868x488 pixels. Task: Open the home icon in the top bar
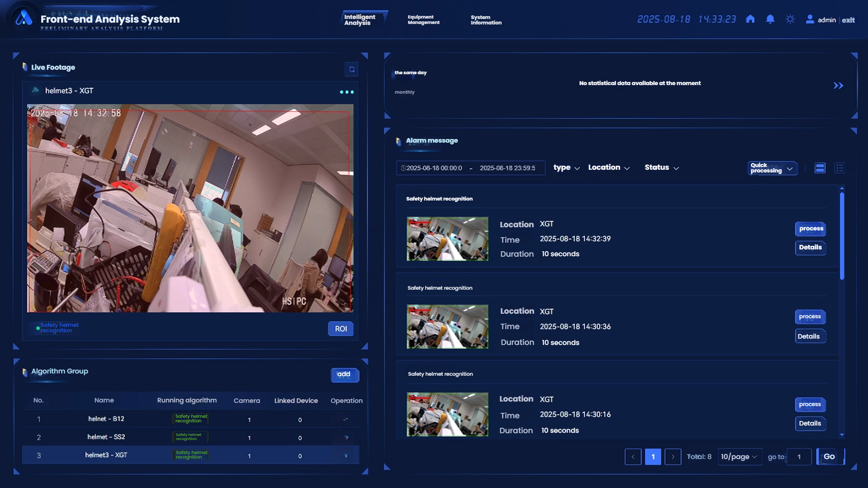coord(750,19)
